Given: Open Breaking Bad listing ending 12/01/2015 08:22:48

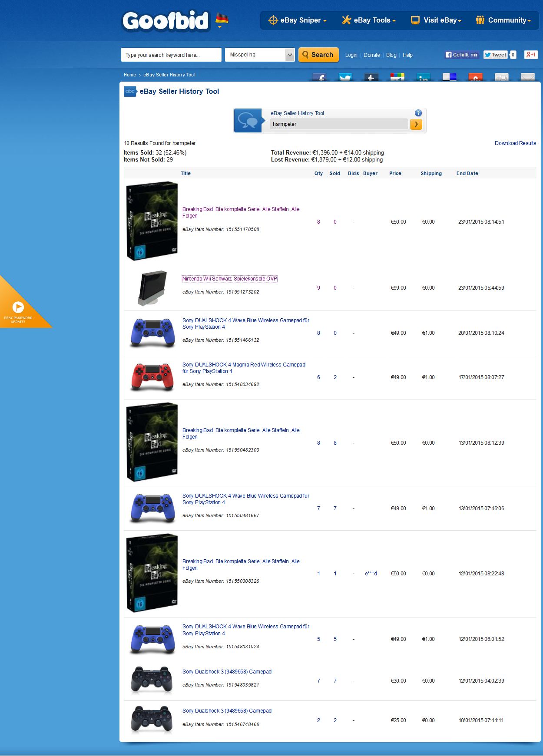Looking at the screenshot, I should (x=241, y=565).
